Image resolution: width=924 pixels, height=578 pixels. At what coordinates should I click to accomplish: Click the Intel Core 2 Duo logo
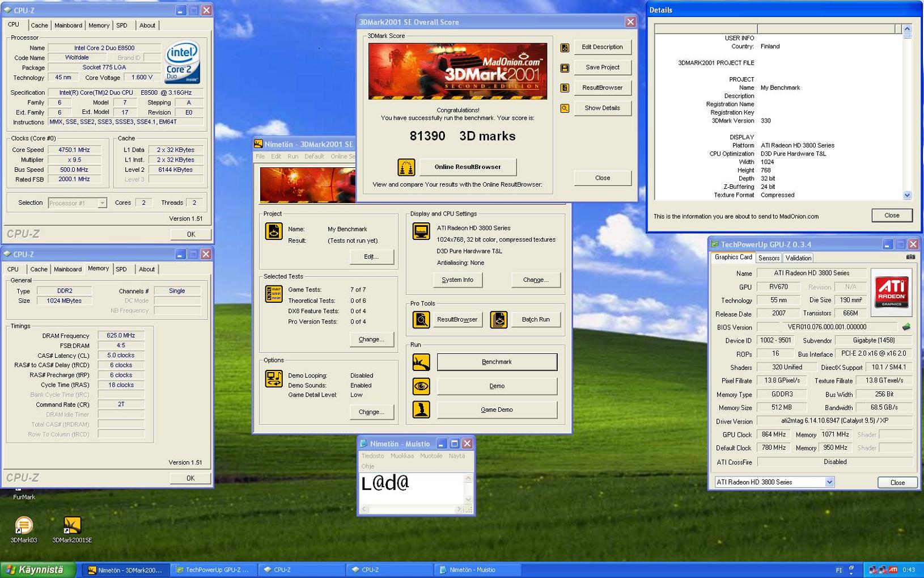point(182,62)
